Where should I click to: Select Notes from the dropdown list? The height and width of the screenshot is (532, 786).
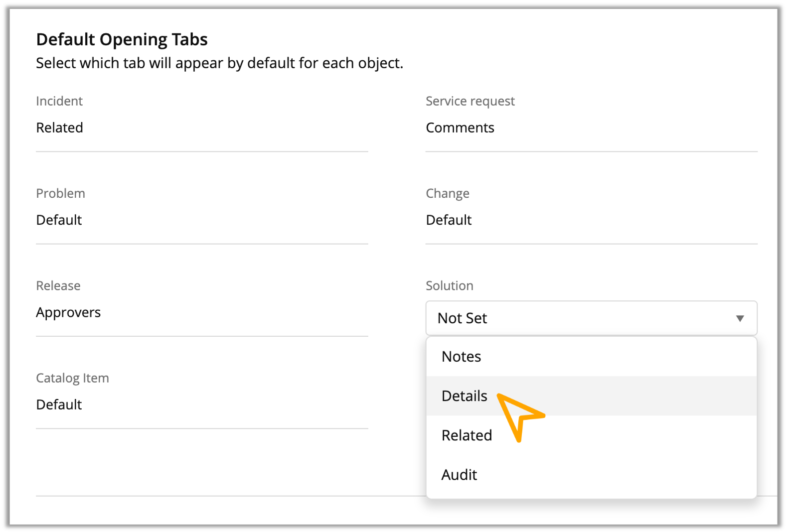click(591, 357)
